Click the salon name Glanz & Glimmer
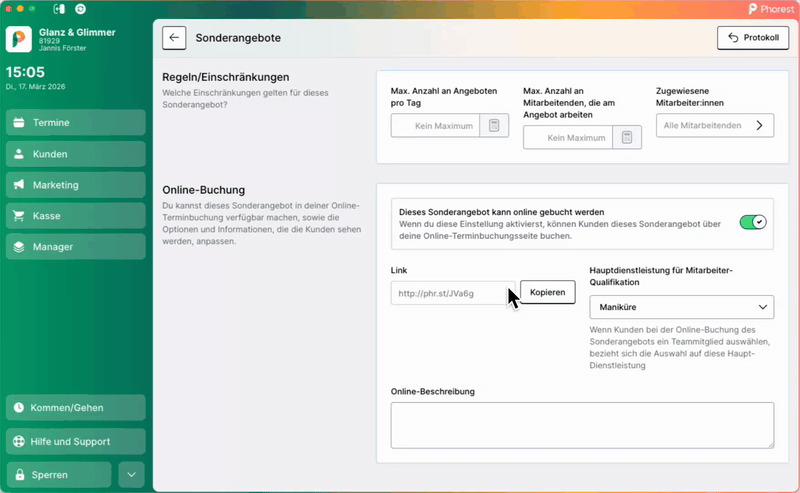This screenshot has width=800, height=493. [77, 32]
